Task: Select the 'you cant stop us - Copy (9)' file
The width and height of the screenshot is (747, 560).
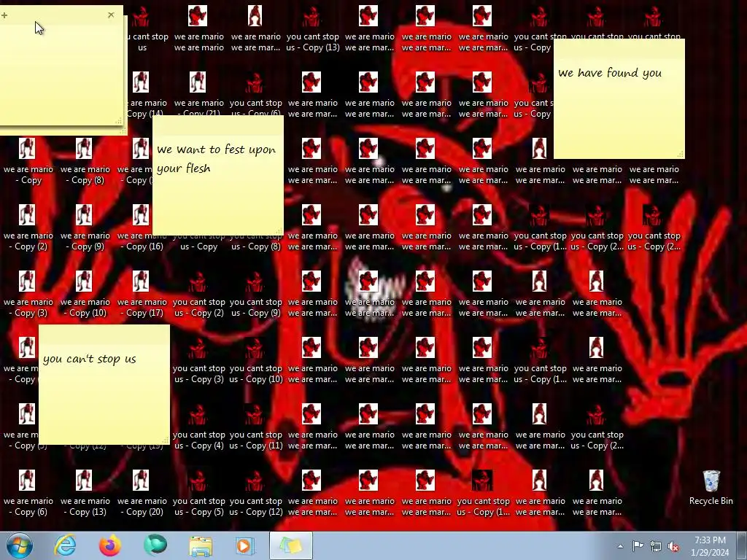Action: pos(255,294)
